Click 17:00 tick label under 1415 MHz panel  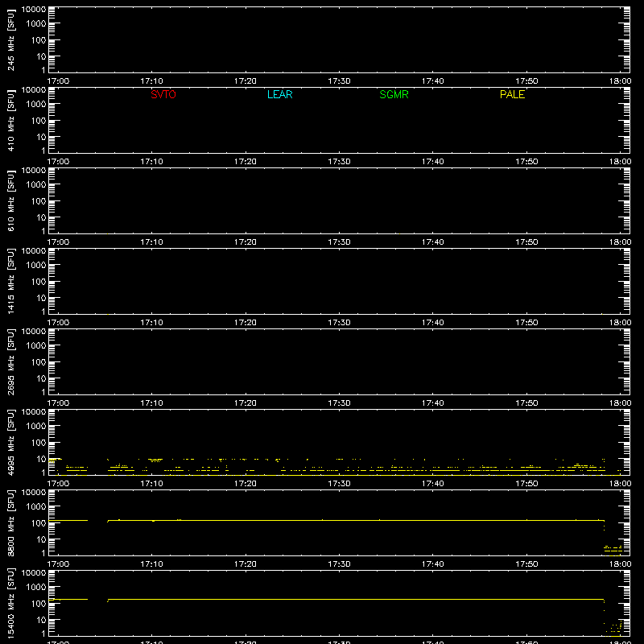58,323
